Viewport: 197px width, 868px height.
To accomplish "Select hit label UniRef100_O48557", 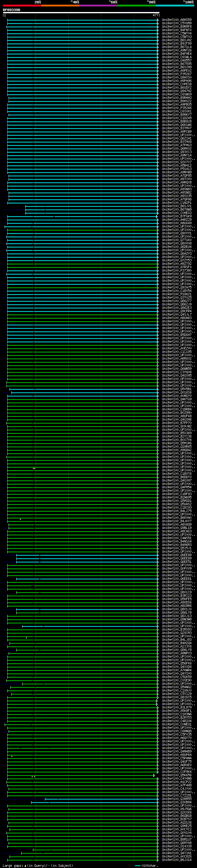I will coord(177,61).
